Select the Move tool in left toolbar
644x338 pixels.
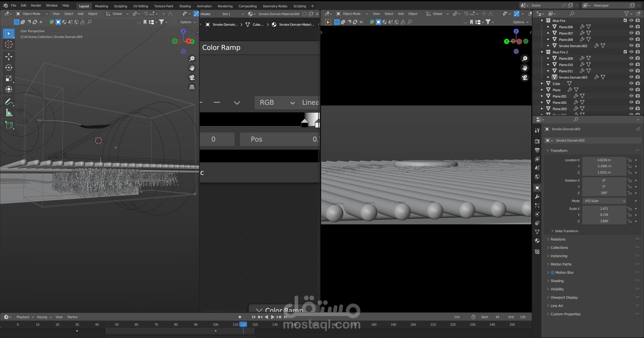click(9, 56)
